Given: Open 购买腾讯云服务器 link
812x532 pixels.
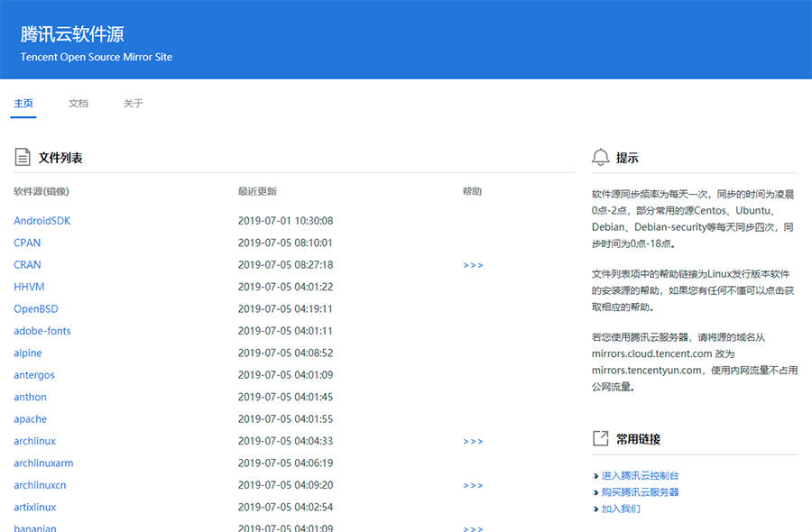Looking at the screenshot, I should click(640, 492).
